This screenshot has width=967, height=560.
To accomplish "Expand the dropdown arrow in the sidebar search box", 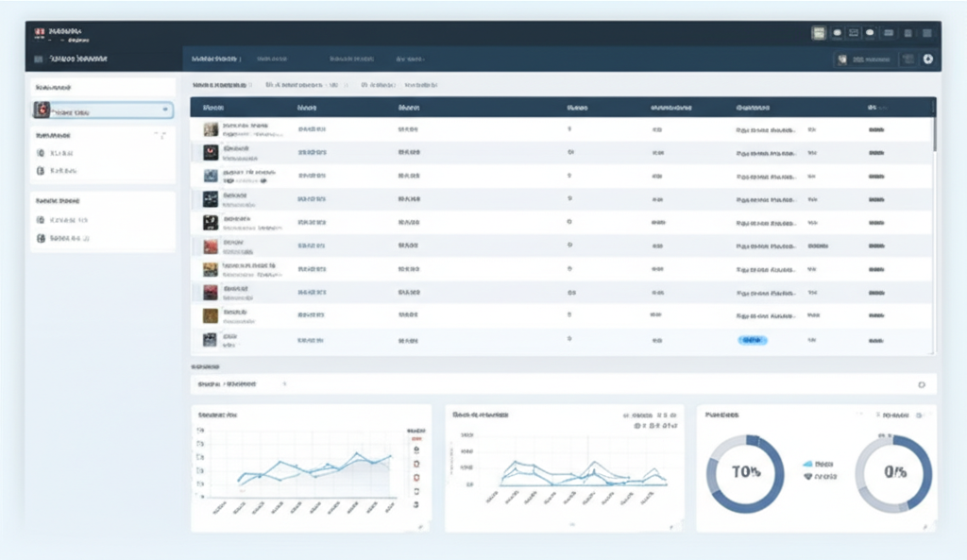I will click(164, 110).
